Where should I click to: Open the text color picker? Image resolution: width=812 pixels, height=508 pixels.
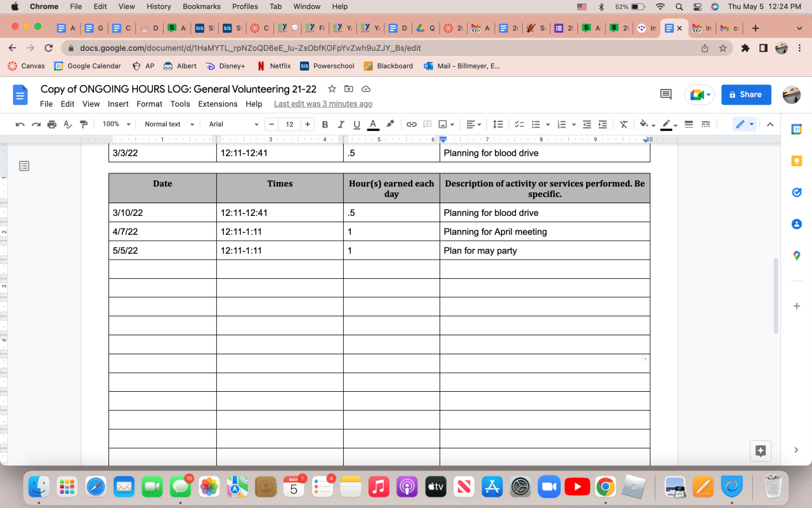pyautogui.click(x=373, y=124)
